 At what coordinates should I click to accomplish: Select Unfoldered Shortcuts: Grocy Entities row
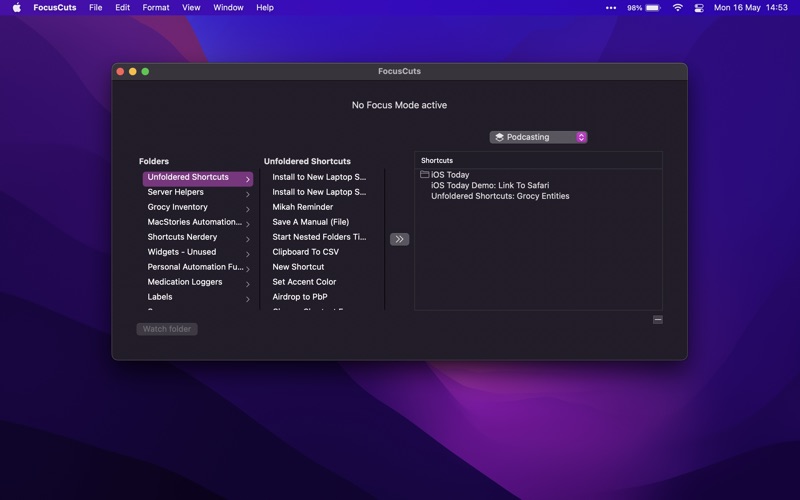click(500, 196)
